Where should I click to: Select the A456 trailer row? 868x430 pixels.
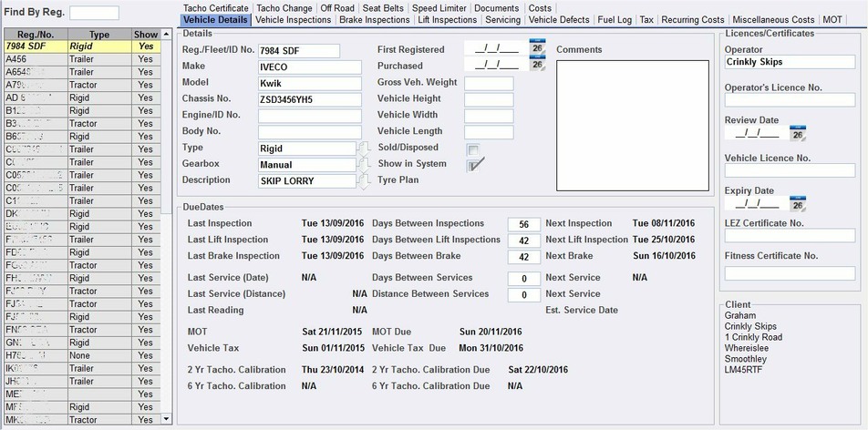(82, 58)
